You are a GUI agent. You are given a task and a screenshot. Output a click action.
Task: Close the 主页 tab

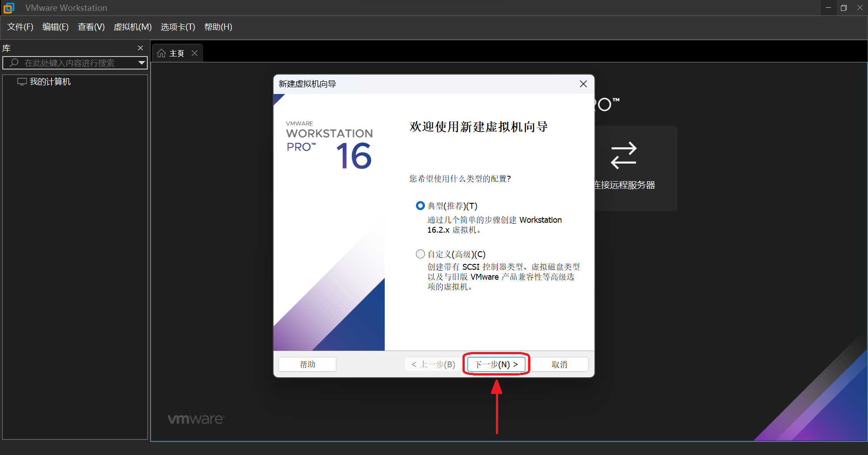point(195,53)
